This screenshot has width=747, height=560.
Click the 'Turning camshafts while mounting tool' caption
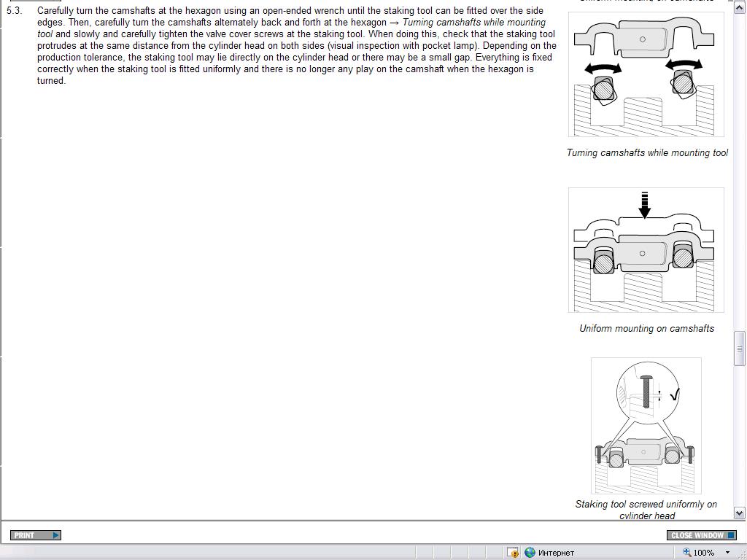pos(647,153)
